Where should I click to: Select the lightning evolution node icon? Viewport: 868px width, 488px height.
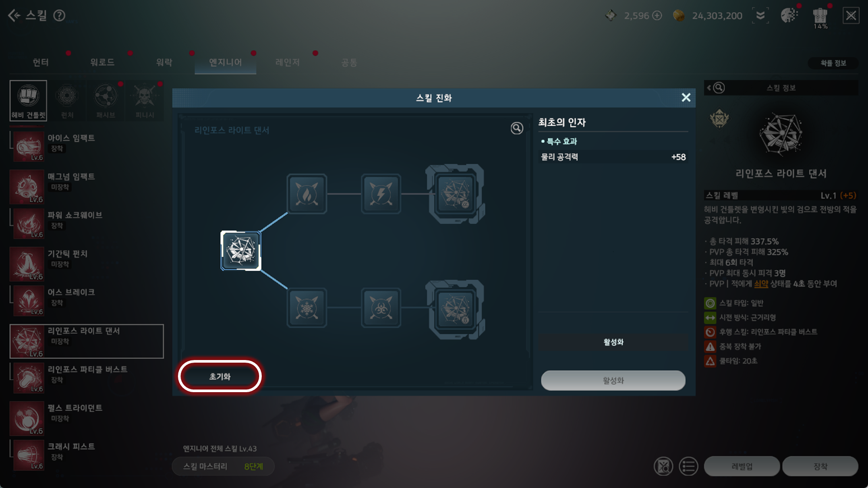(x=381, y=194)
